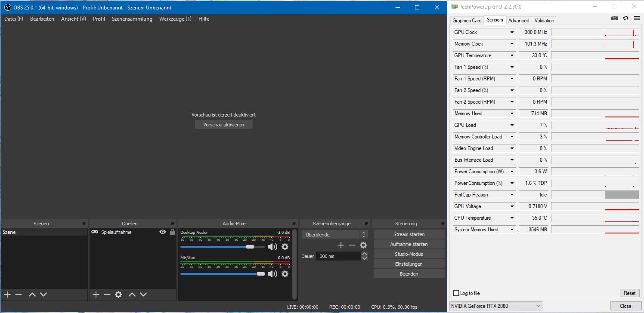The height and width of the screenshot is (313, 644).
Task: Add a new source in Quellen panel
Action: coord(96,295)
